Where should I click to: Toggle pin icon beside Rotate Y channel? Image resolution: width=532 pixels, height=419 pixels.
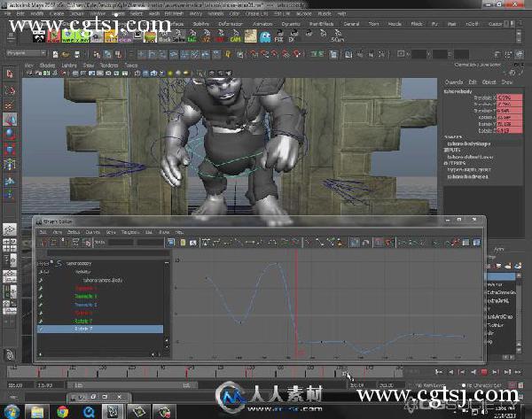(x=41, y=321)
